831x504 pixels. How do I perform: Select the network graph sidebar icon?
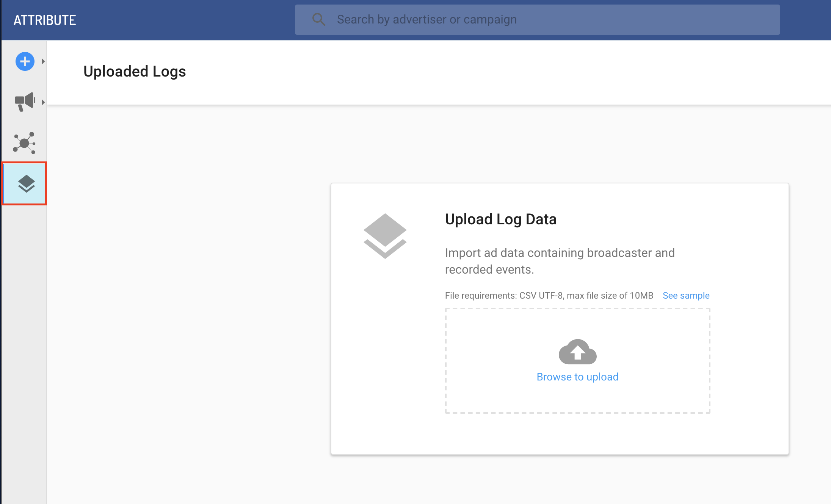24,143
